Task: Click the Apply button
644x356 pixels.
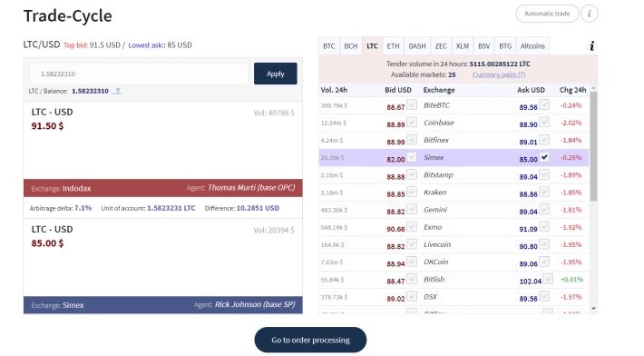Action: (275, 74)
